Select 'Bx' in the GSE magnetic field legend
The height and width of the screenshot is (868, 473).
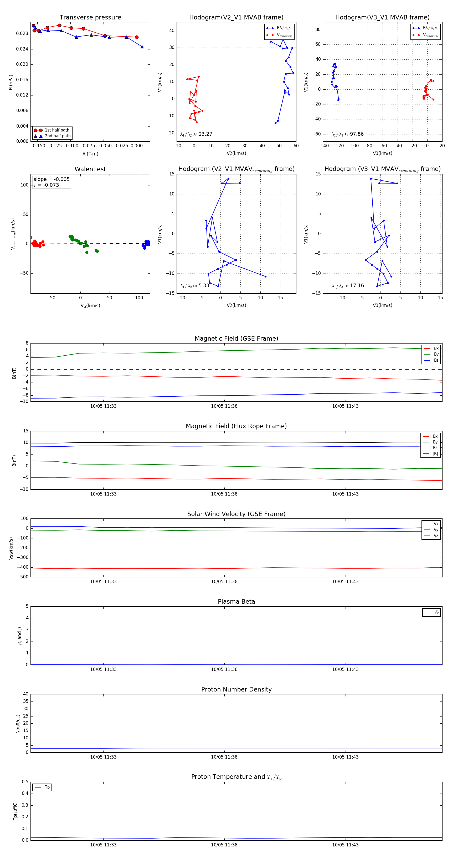[431, 349]
